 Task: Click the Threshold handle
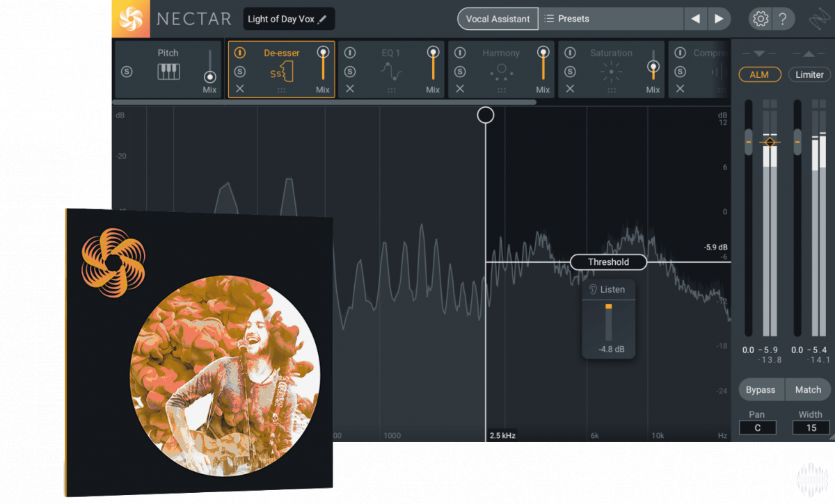click(x=608, y=262)
